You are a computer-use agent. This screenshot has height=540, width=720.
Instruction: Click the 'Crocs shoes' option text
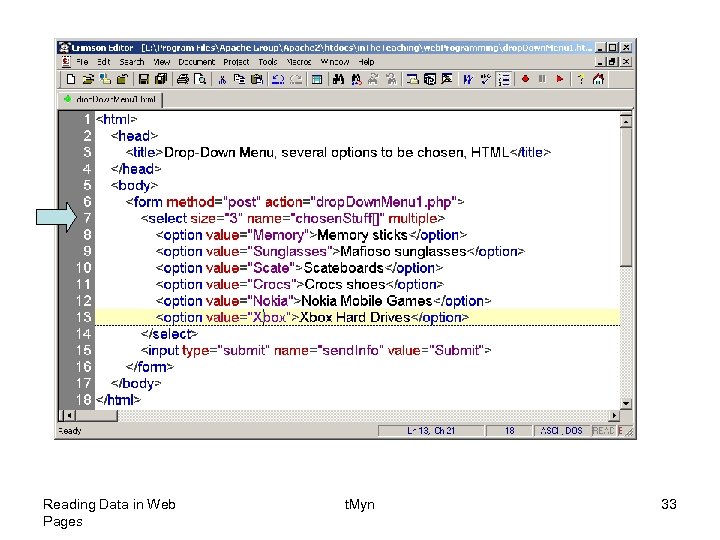(x=345, y=285)
